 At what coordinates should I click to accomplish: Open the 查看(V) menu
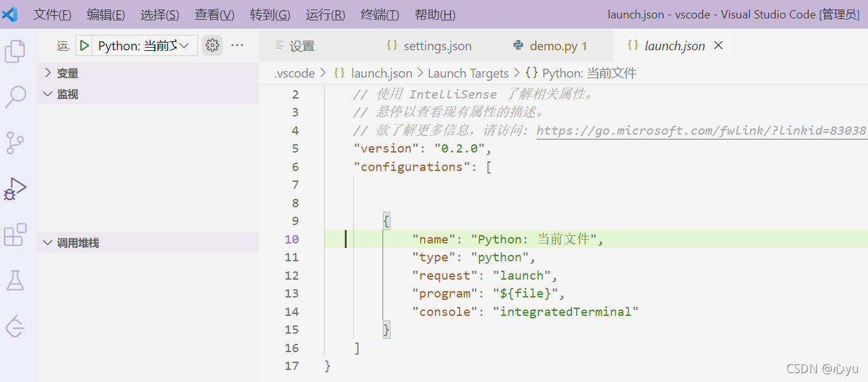click(x=215, y=15)
